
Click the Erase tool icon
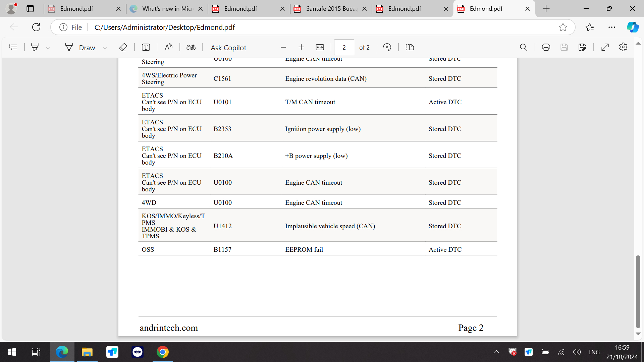[x=123, y=47]
